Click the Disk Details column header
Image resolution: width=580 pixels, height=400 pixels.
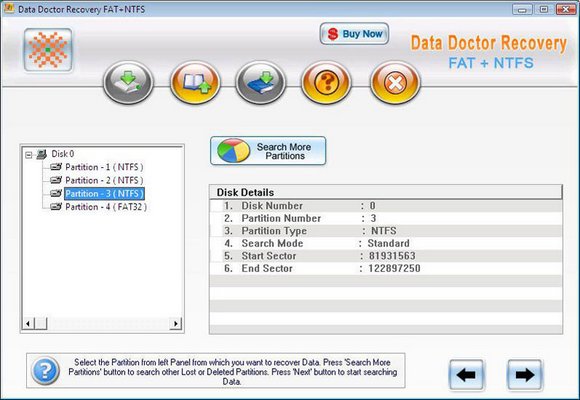coord(386,192)
